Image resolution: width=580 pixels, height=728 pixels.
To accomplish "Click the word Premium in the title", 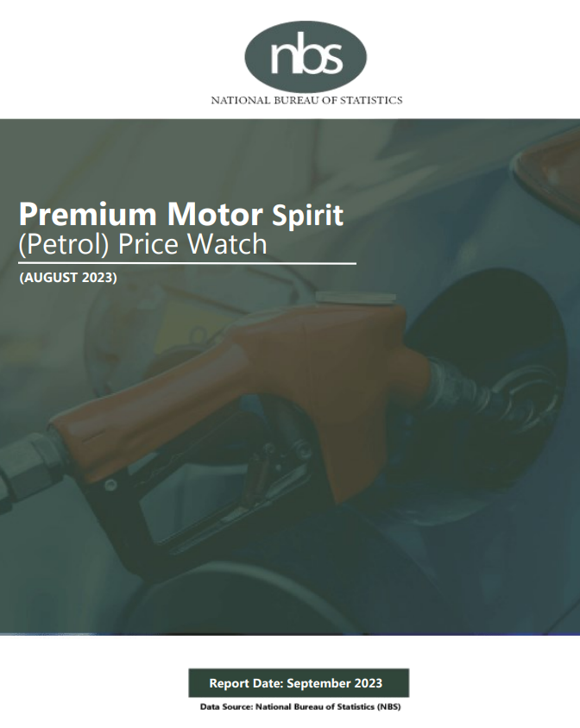I will pos(87,215).
